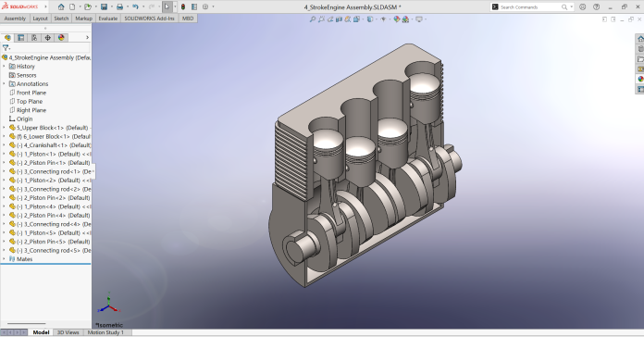This screenshot has height=337, width=644.
Task: Open the Display Style dropdown arrow
Action: (376, 19)
